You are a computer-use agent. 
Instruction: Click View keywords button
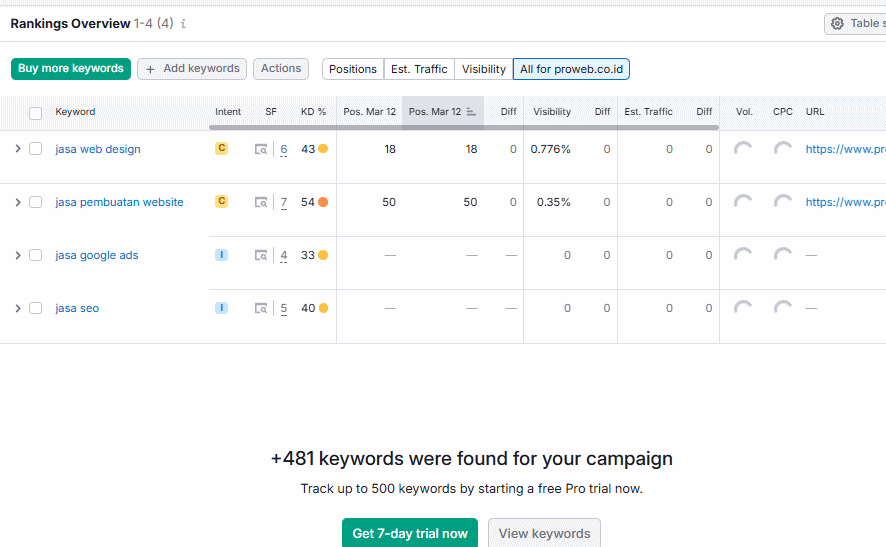tap(544, 533)
